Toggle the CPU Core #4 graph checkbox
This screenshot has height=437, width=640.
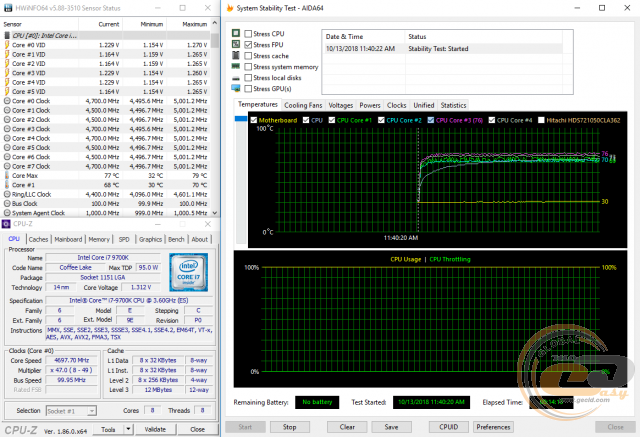(x=492, y=120)
